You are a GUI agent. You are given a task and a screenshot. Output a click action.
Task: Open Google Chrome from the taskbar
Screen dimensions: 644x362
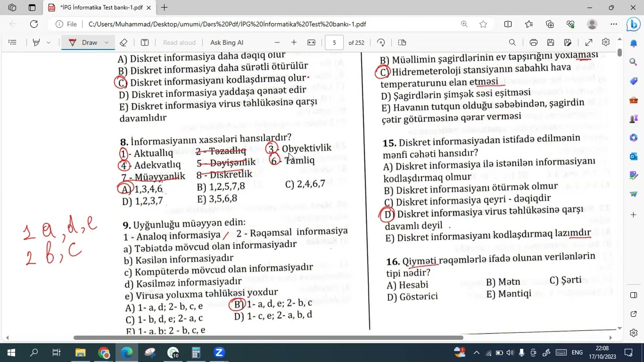pos(104,352)
